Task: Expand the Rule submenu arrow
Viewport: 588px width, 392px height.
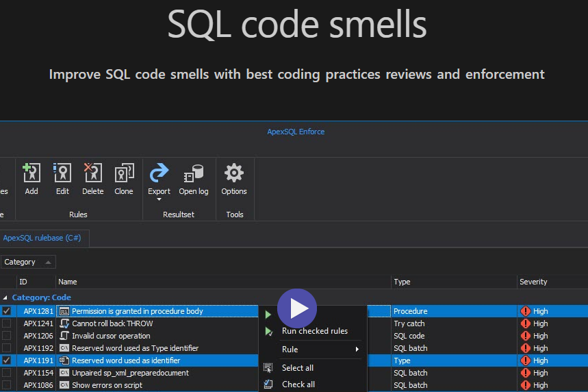Action: 357,350
